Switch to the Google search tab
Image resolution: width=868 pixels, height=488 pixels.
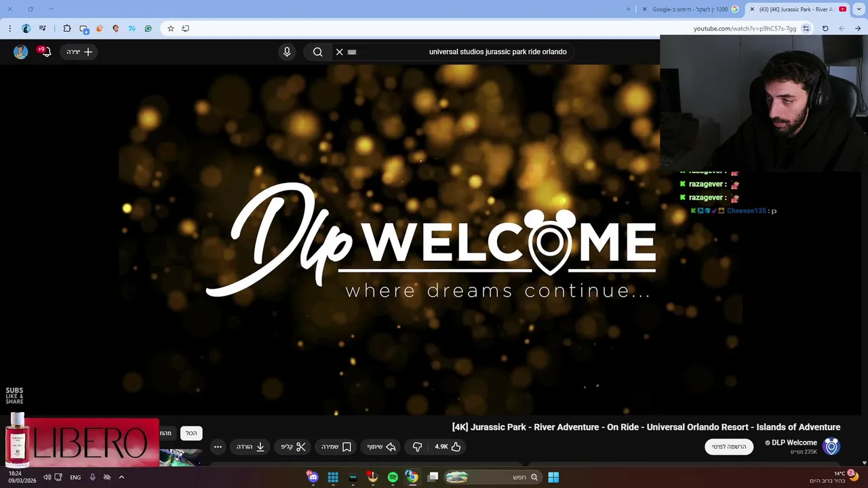(690, 9)
